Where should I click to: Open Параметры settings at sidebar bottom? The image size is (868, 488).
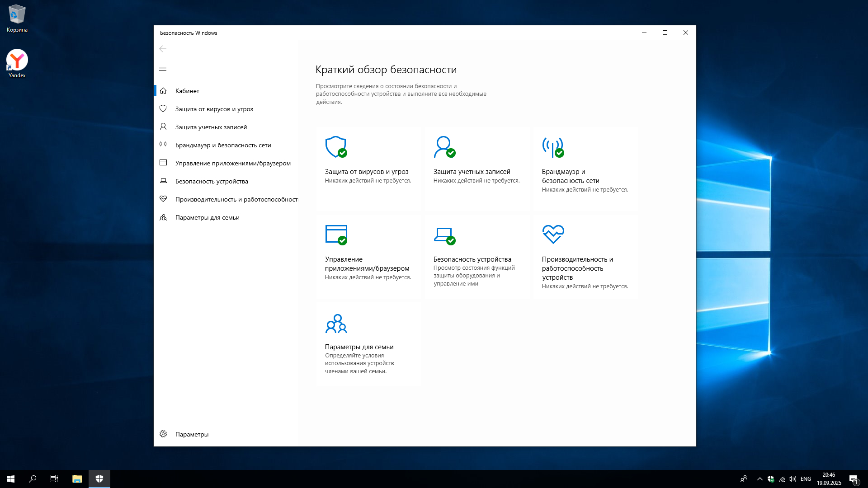point(192,434)
